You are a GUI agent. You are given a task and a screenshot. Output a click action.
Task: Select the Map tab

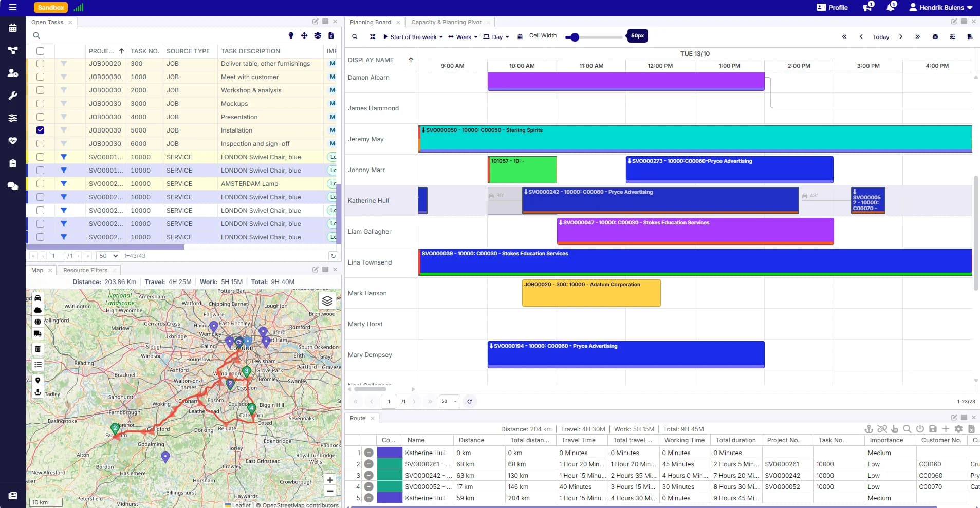click(x=38, y=270)
